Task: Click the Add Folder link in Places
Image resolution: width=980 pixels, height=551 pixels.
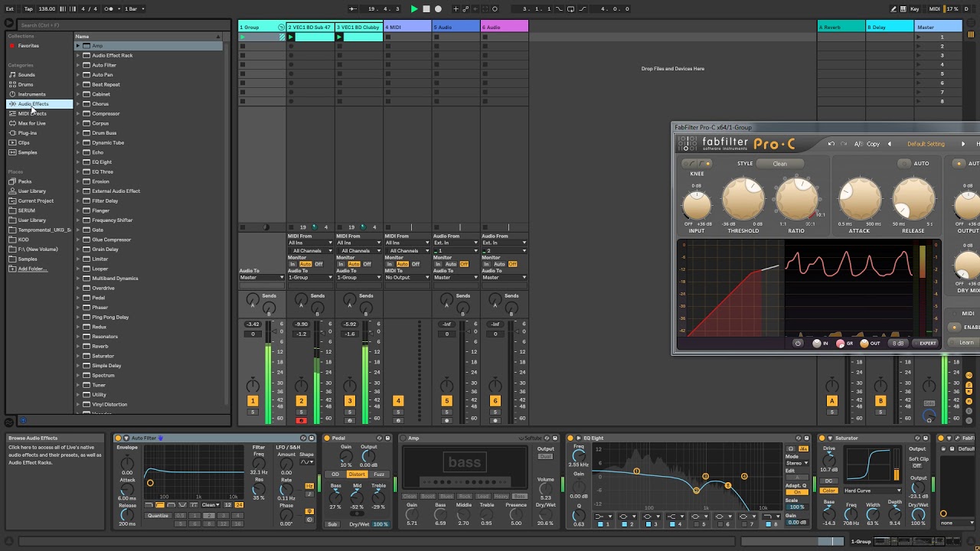Action: pos(32,269)
